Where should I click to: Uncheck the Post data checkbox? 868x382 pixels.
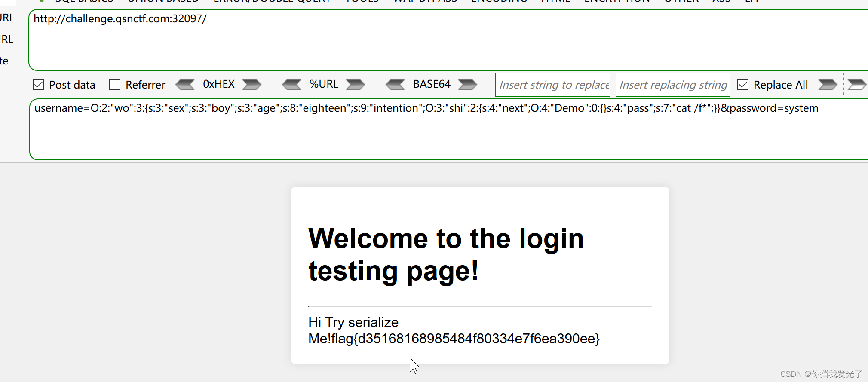click(x=38, y=85)
